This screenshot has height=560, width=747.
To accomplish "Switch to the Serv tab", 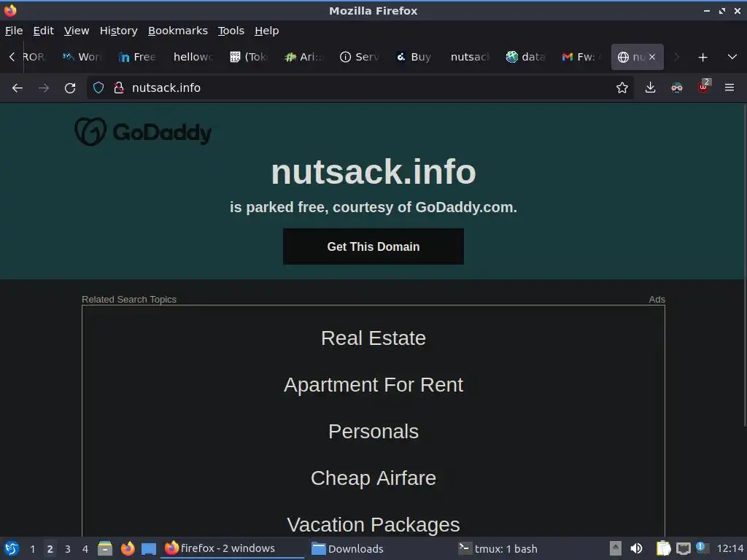I will point(360,57).
